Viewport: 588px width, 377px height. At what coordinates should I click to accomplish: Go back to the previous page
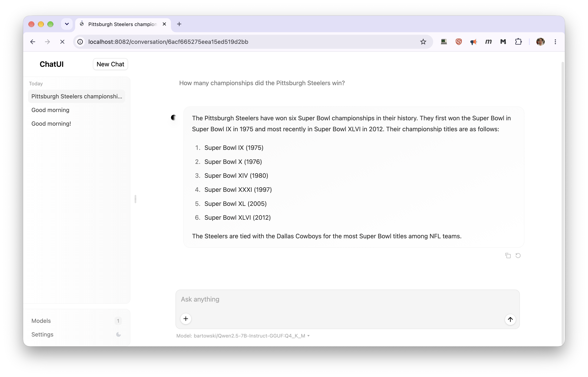pyautogui.click(x=33, y=42)
